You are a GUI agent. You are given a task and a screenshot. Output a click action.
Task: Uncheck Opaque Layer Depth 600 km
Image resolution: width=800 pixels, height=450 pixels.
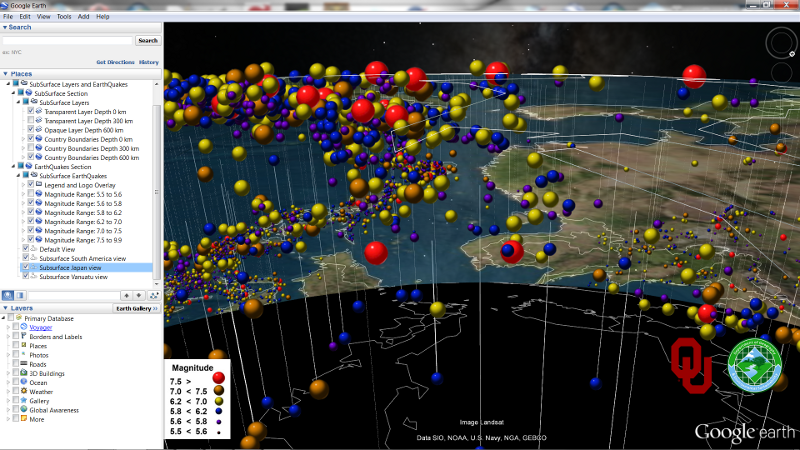(31, 130)
